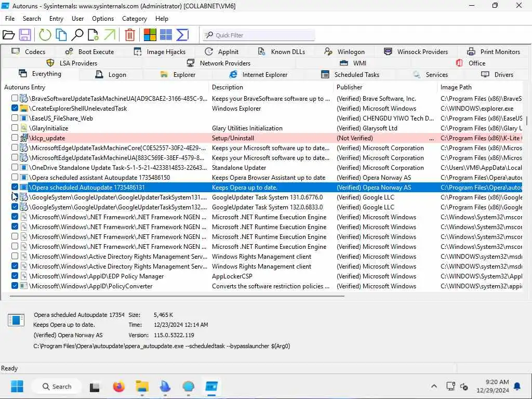Image resolution: width=532 pixels, height=399 pixels.
Task: Toggle hide Windows entries blue logo icon
Action: [166, 35]
